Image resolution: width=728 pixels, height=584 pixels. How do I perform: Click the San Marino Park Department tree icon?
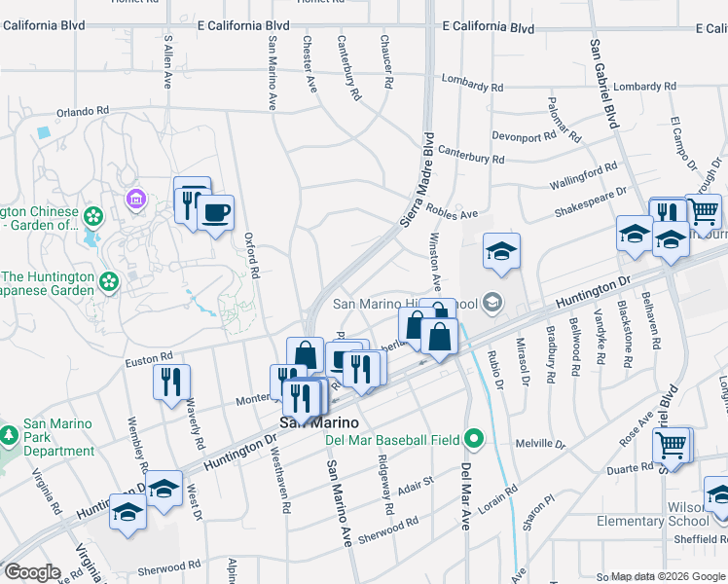9,435
